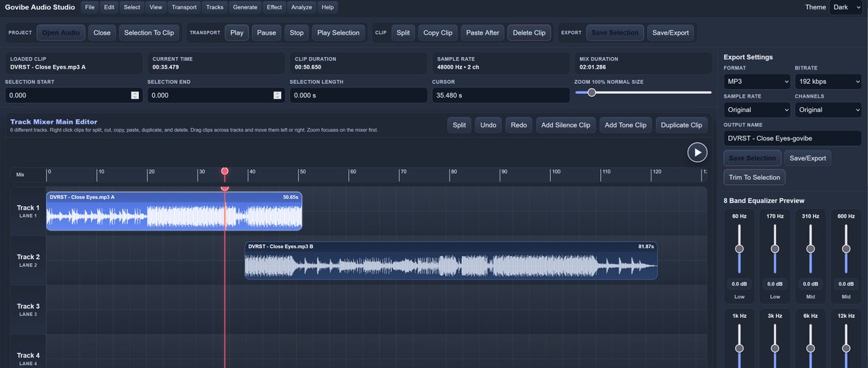
Task: Click the 310 Hz equalizer slider
Action: click(810, 249)
